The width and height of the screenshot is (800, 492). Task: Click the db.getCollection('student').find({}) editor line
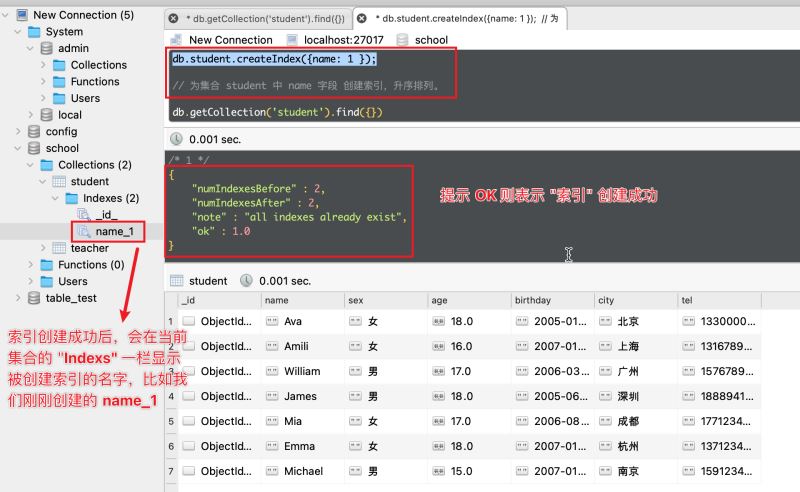(277, 112)
